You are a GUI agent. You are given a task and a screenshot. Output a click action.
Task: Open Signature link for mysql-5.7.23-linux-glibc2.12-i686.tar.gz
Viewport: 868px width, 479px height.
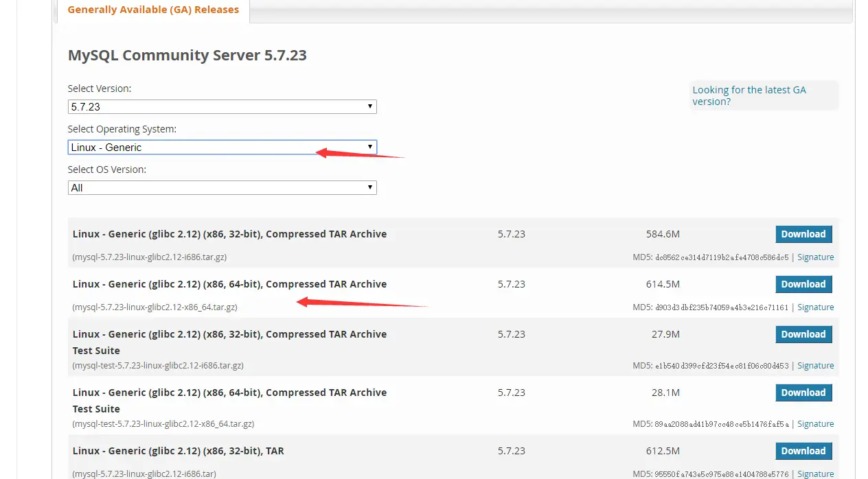coord(816,257)
